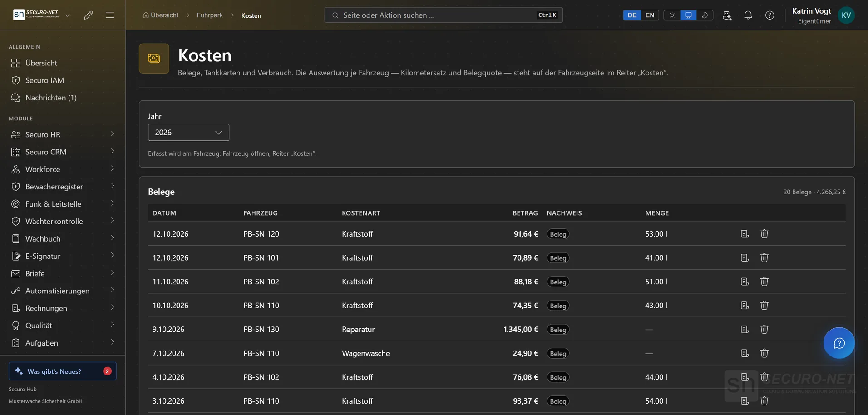Viewport: 868px width, 415px height.
Task: Switch language to DE
Action: (x=632, y=15)
